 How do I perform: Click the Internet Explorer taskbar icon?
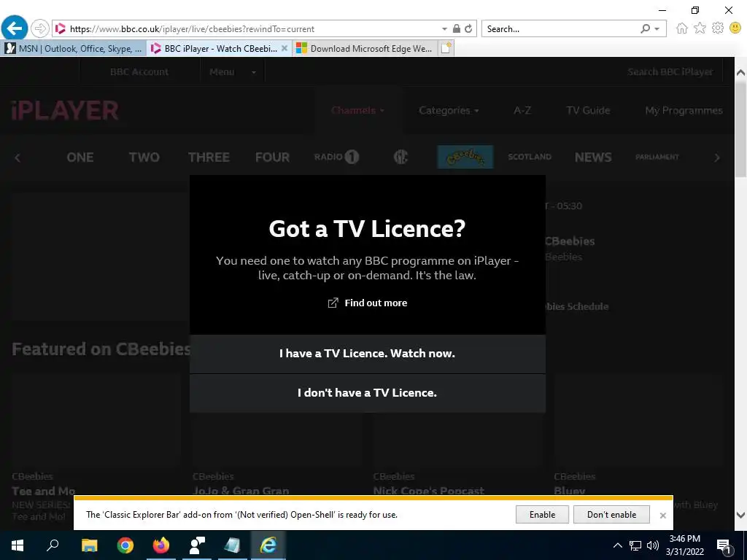pos(268,545)
